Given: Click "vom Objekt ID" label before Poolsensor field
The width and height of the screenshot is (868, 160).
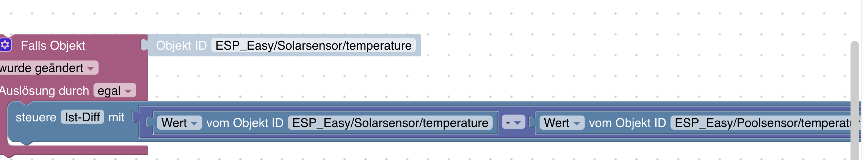Looking at the screenshot, I should pos(627,123).
